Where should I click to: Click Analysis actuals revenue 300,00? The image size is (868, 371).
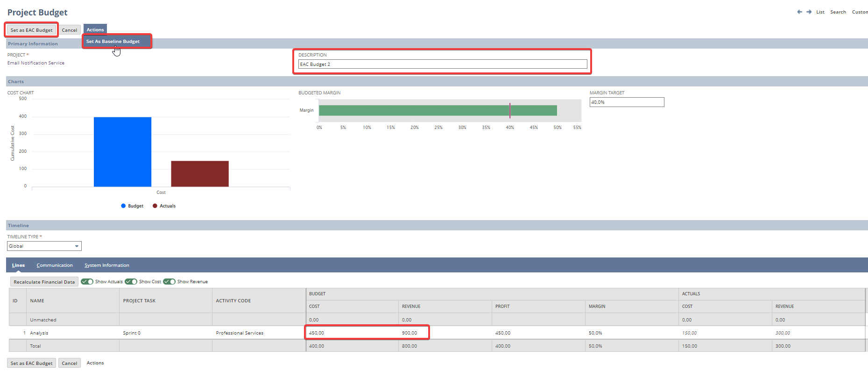coord(783,333)
